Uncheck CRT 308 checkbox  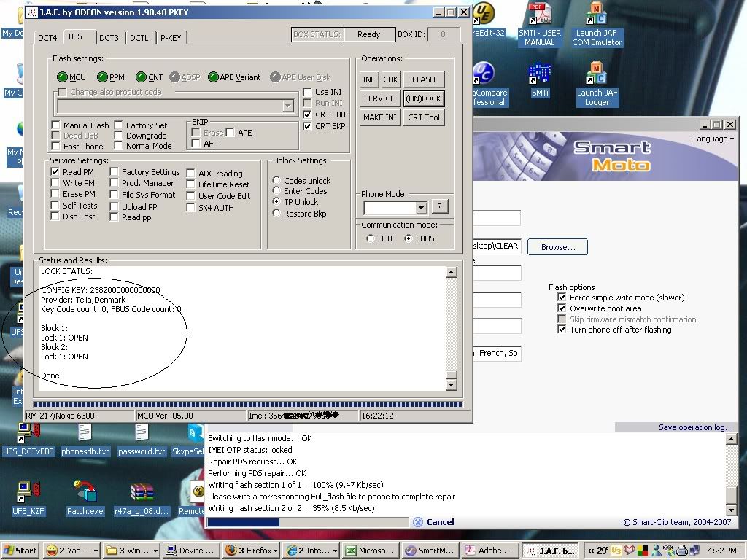pyautogui.click(x=307, y=114)
